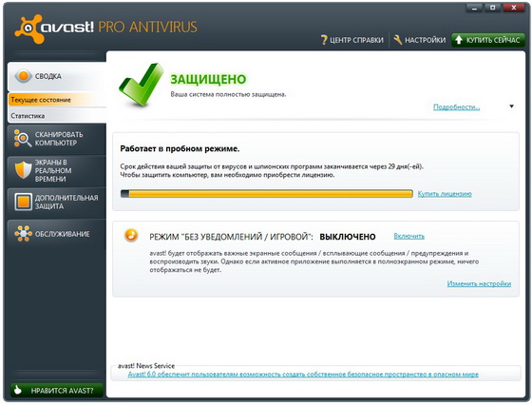Image resolution: width=532 pixels, height=405 pixels.
Task: Click the orange silent/gaming mode icon
Action: [131, 235]
